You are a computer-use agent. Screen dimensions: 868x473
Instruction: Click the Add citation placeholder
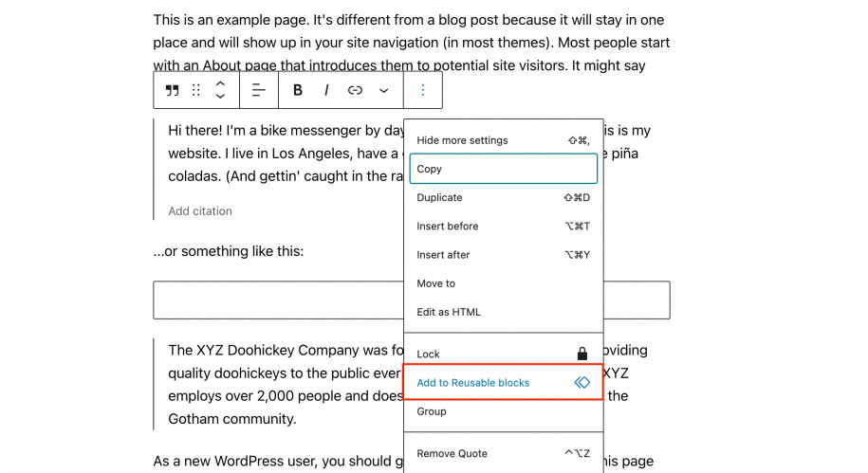pyautogui.click(x=200, y=211)
